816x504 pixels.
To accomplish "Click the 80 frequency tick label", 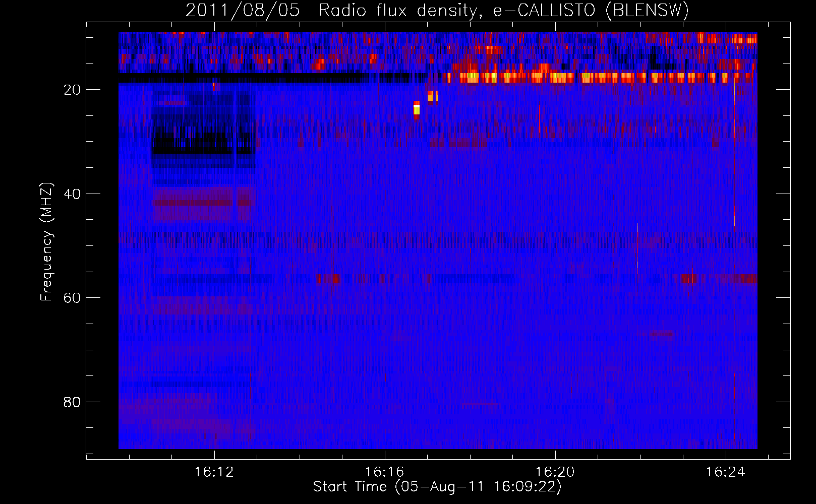I will [72, 402].
